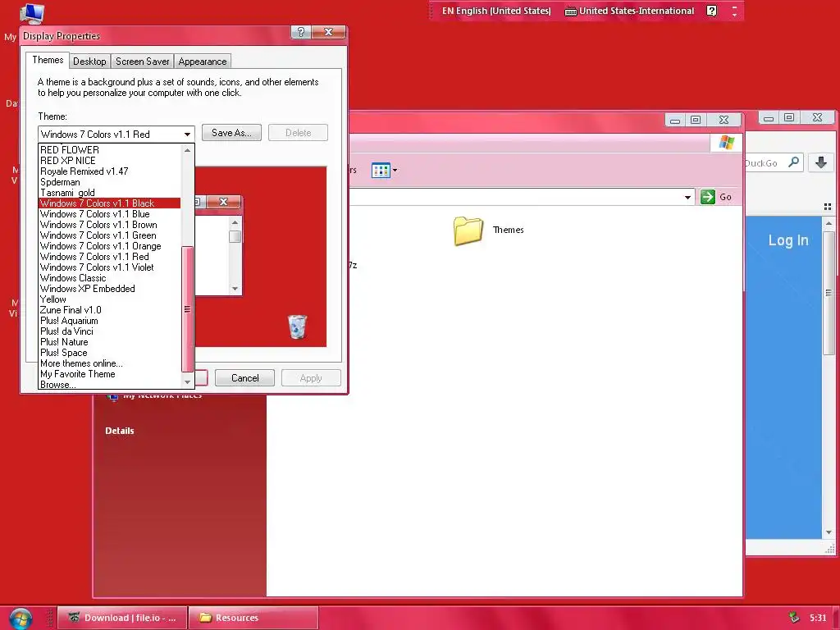Select Windows 7 Colors v1.1 Green

[x=109, y=235]
